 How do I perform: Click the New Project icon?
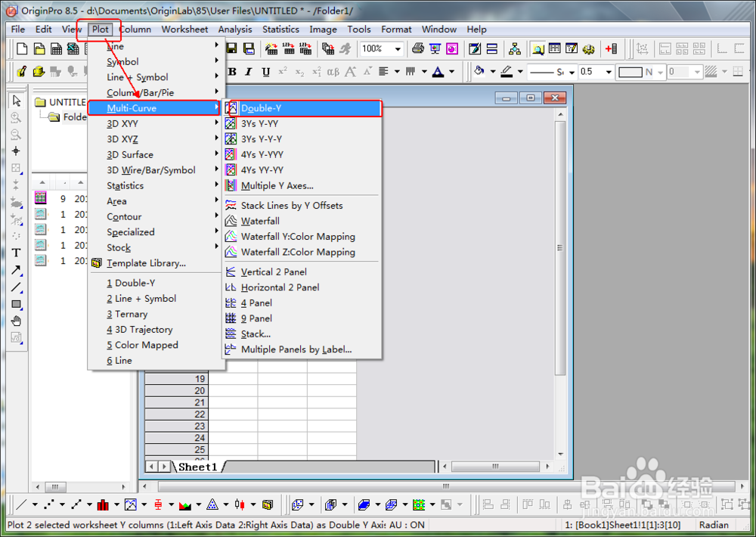coord(22,48)
